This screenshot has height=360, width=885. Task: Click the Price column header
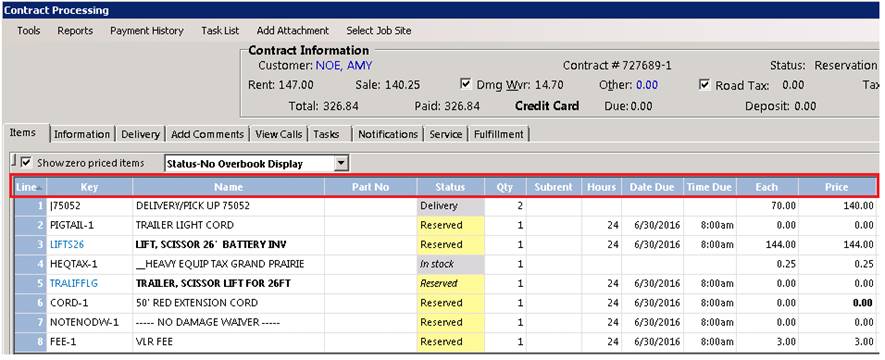tap(836, 187)
